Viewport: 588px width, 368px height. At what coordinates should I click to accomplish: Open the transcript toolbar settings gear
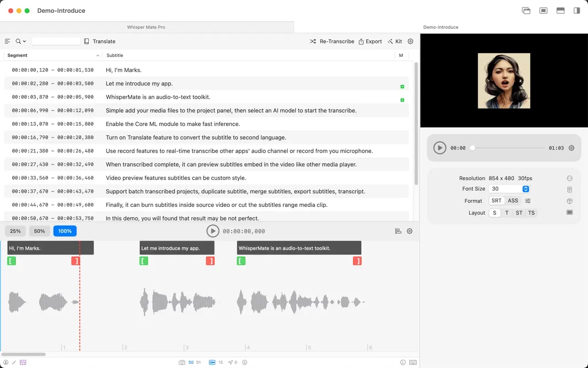(x=411, y=41)
